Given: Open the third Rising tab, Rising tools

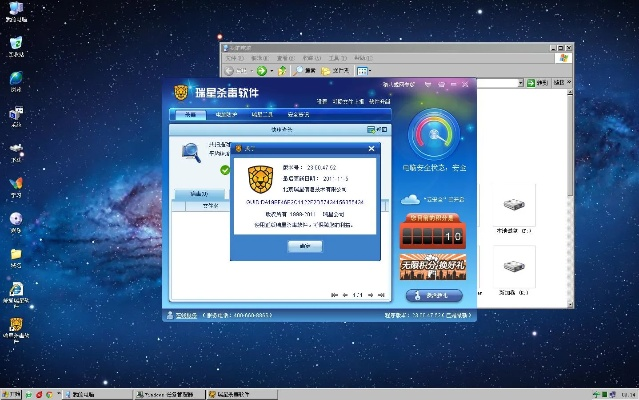Looking at the screenshot, I should click(x=262, y=114).
